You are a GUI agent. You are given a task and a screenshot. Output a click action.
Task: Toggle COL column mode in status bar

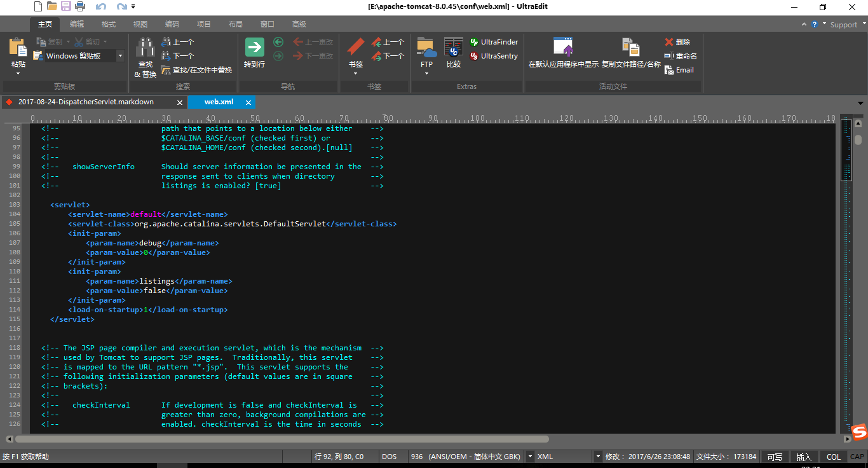click(x=833, y=457)
